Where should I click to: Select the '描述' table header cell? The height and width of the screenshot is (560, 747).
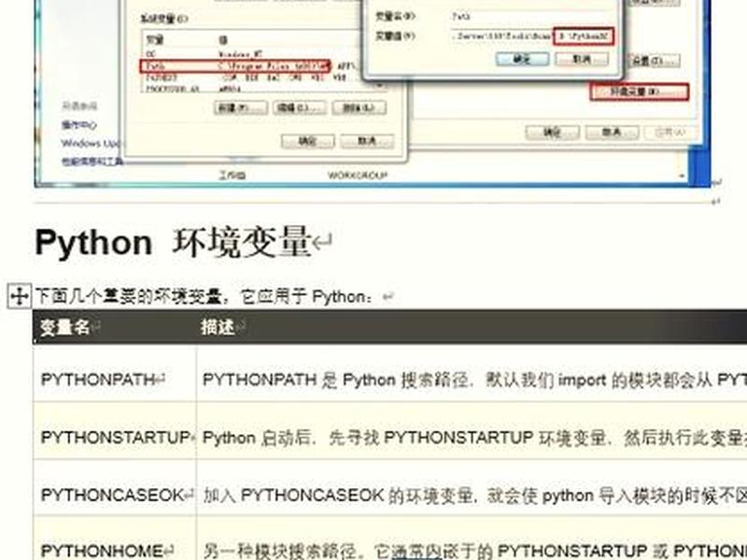pos(472,328)
